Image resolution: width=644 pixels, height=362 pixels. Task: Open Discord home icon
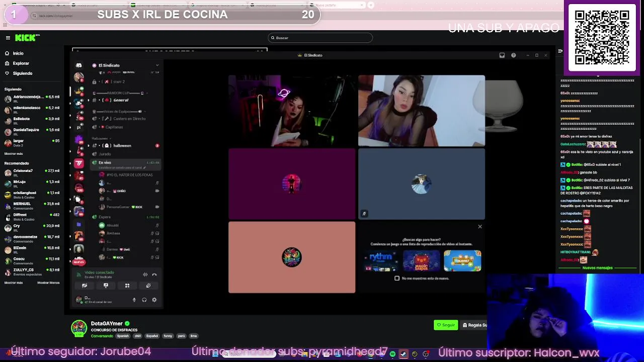click(x=78, y=65)
